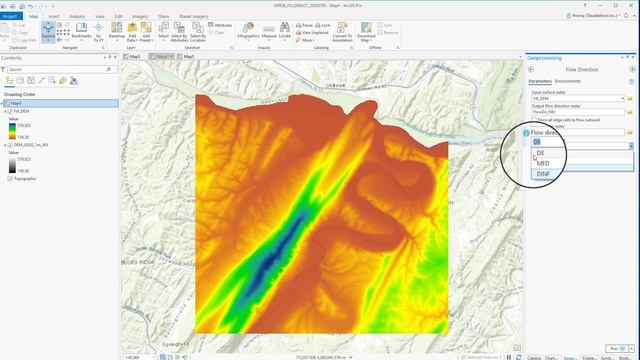Open the flow direction type dropdown arrow
The image size is (640, 360).
pos(631,146)
